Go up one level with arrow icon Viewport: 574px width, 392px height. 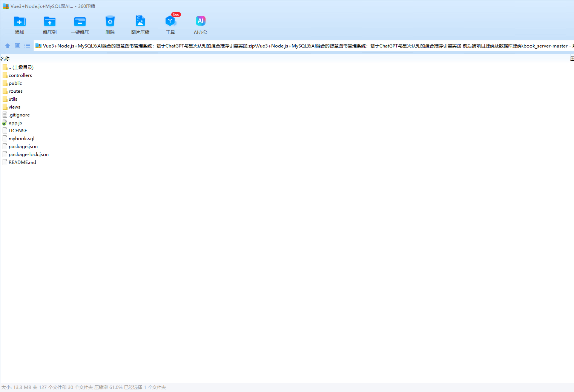8,46
